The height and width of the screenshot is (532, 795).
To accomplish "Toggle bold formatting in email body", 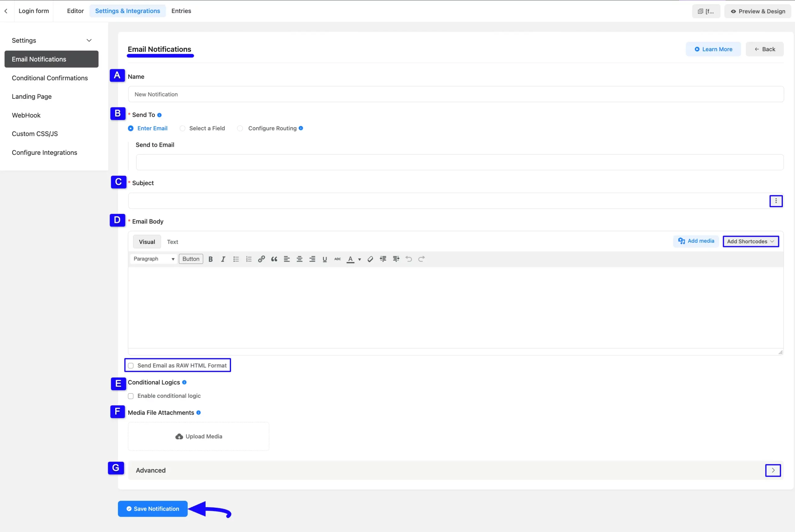I will [x=211, y=259].
